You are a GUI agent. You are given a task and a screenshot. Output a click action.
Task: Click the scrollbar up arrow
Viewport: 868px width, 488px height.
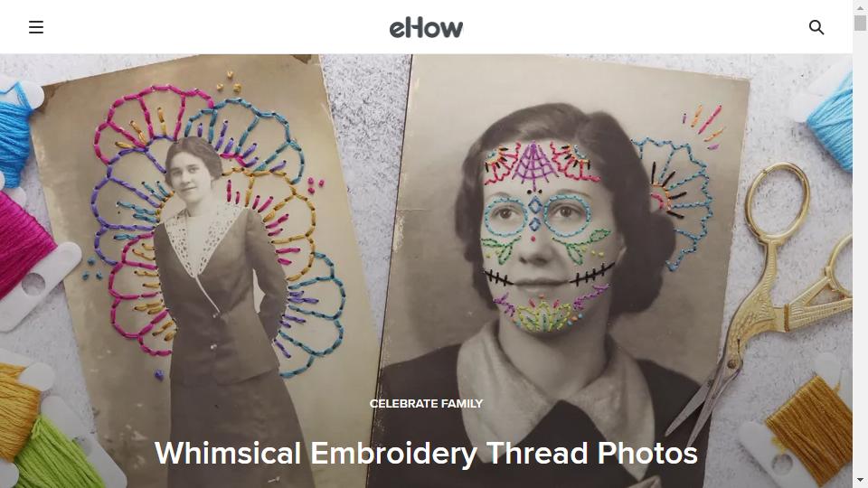[x=860, y=7]
